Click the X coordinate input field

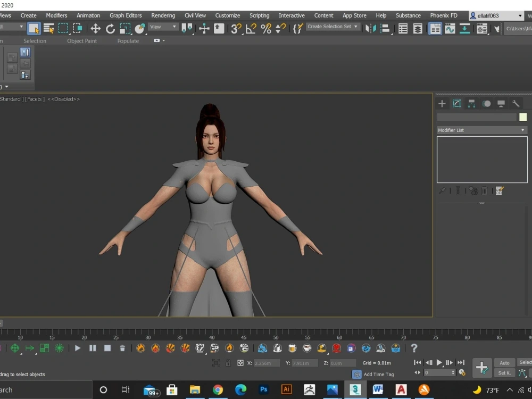pyautogui.click(x=267, y=363)
